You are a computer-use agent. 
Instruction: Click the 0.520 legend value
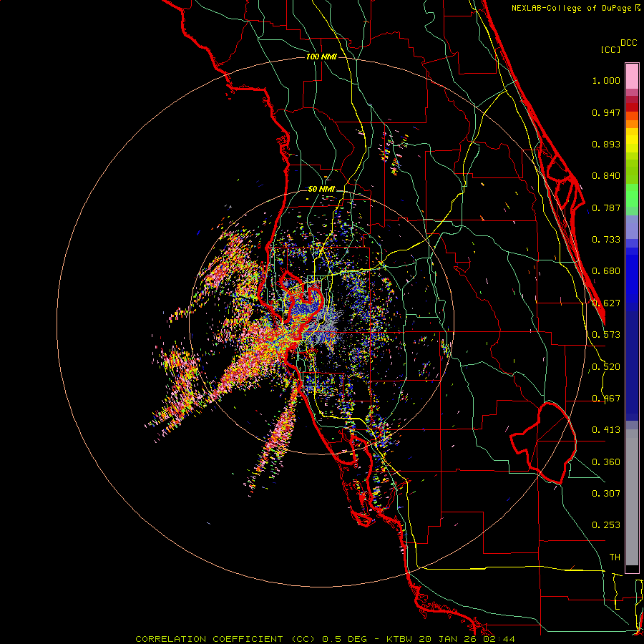pos(606,367)
